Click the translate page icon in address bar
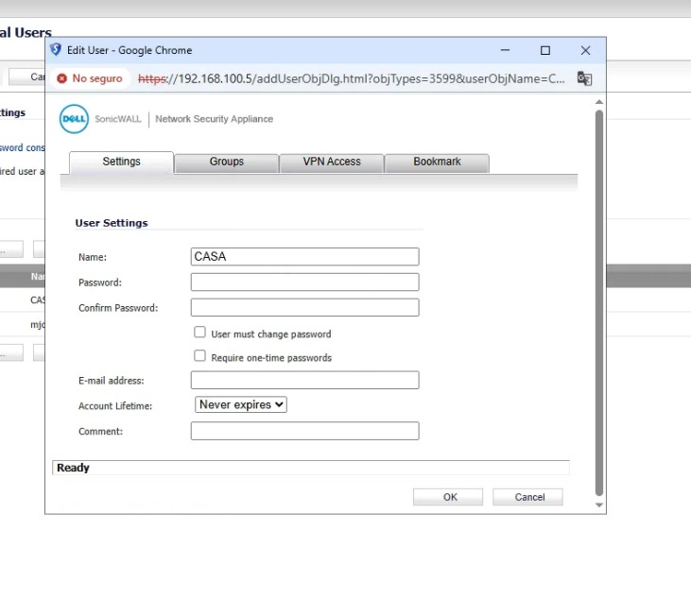 (584, 78)
